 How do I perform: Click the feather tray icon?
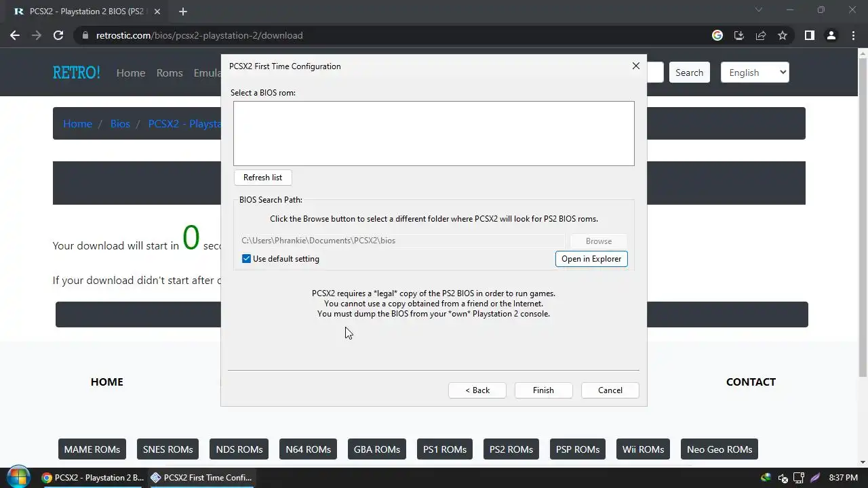[x=815, y=478]
